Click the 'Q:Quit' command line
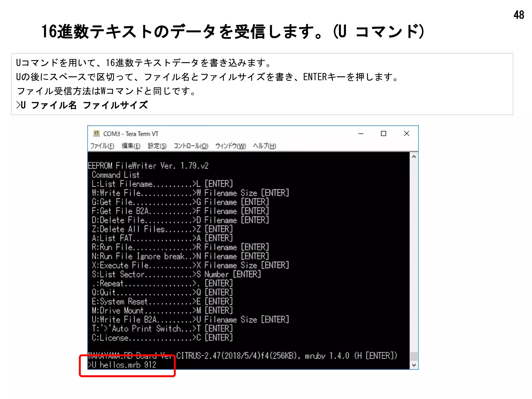The width and height of the screenshot is (532, 399). 162,292
